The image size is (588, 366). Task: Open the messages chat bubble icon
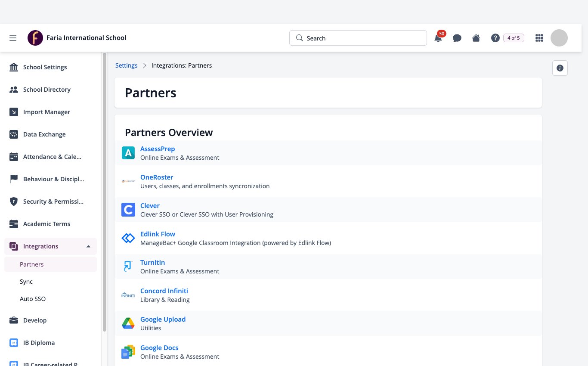pos(457,38)
